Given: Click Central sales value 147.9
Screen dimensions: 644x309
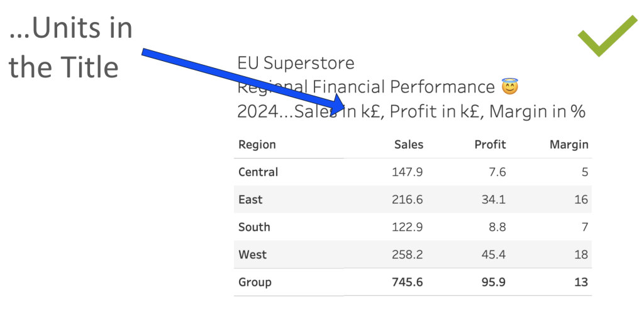Looking at the screenshot, I should point(408,172).
